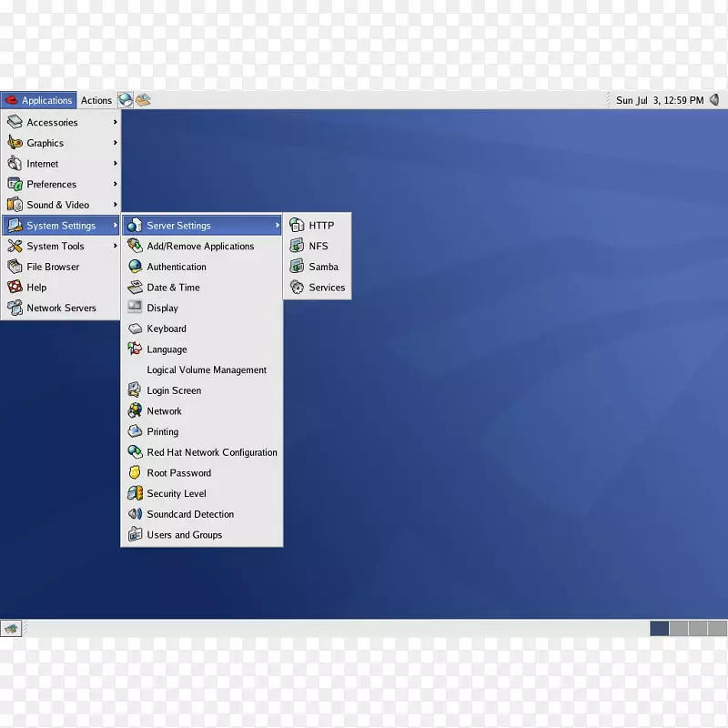Click the Authentication padlock icon
Viewport: 728px width, 728px height.
click(135, 267)
